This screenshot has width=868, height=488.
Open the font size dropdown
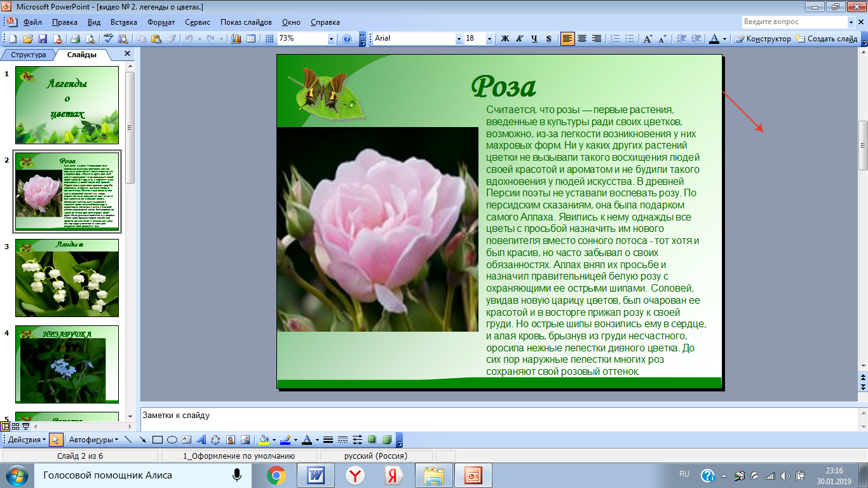(489, 39)
